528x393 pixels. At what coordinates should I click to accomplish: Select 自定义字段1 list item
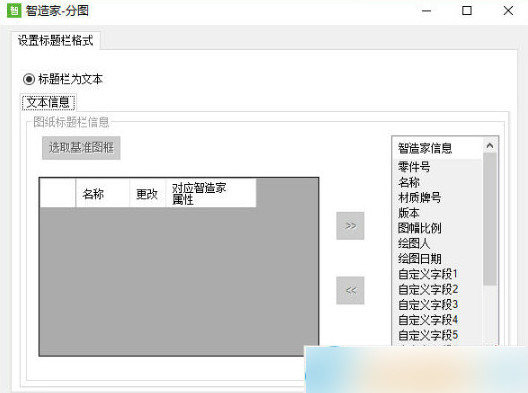[x=428, y=274]
